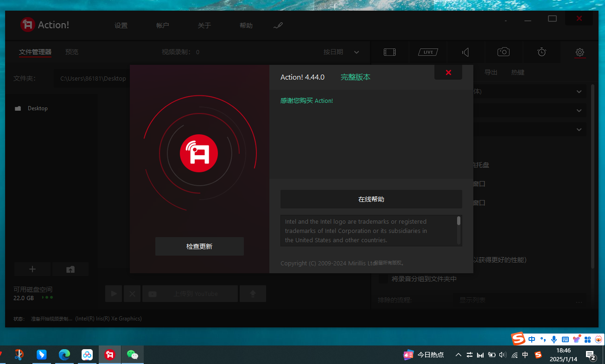This screenshot has width=605, height=364.
Task: Open the 帮助 menu
Action: pyautogui.click(x=246, y=25)
